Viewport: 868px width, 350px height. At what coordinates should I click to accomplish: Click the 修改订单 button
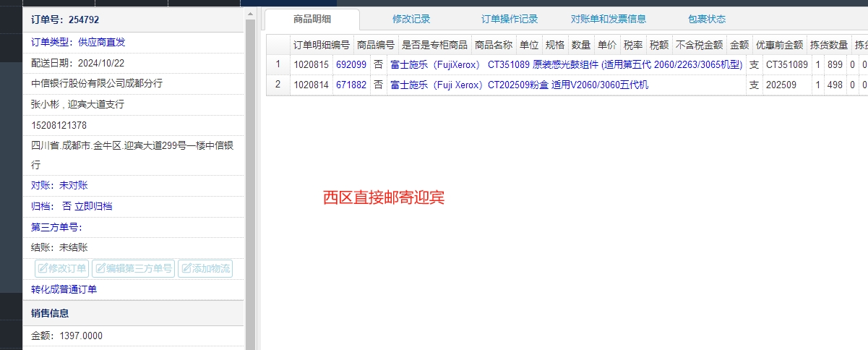(62, 269)
